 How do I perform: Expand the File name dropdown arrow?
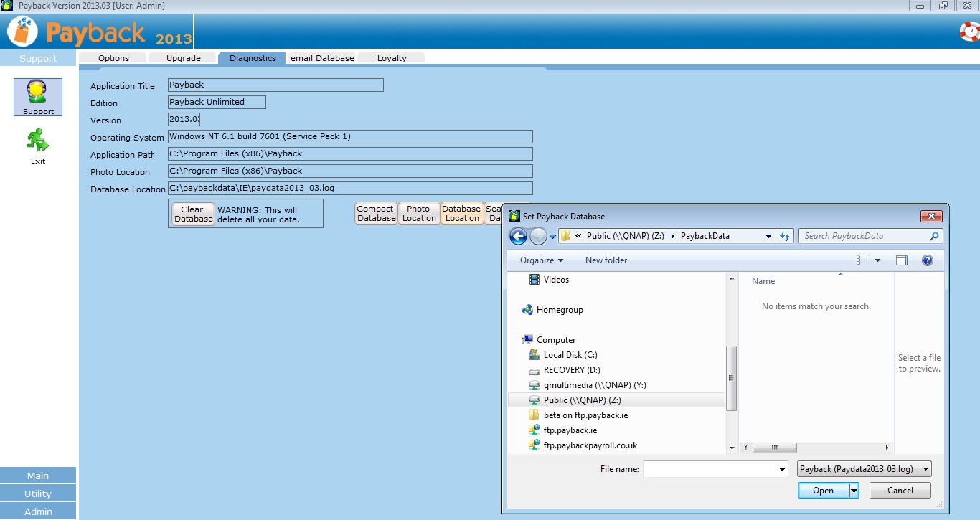(x=782, y=470)
